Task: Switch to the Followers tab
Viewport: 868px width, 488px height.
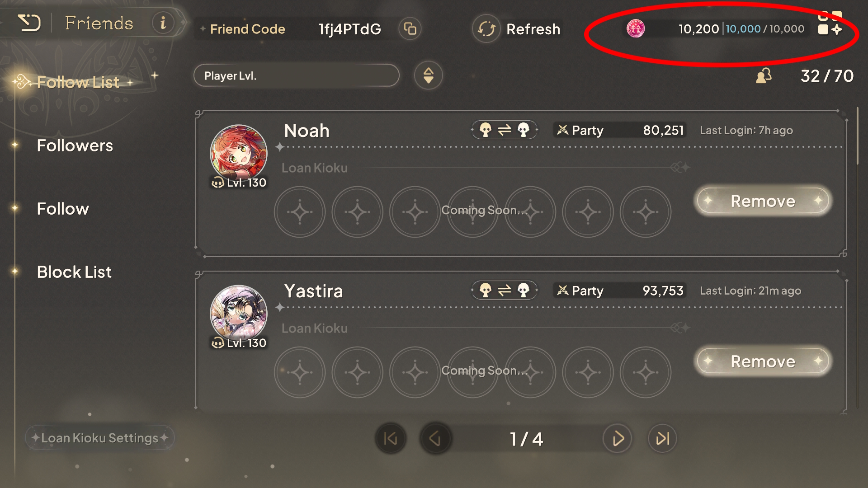Action: click(x=75, y=145)
